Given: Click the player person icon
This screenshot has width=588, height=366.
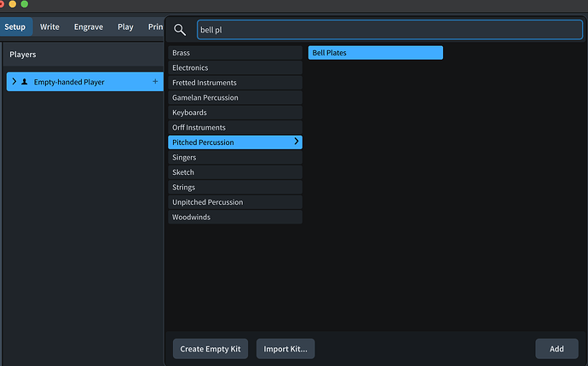Looking at the screenshot, I should (x=24, y=82).
